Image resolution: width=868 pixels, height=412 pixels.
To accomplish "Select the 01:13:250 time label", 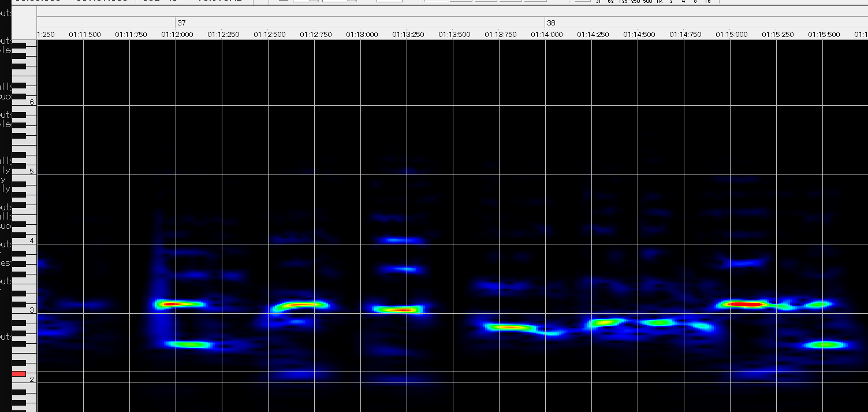I will coord(408,35).
